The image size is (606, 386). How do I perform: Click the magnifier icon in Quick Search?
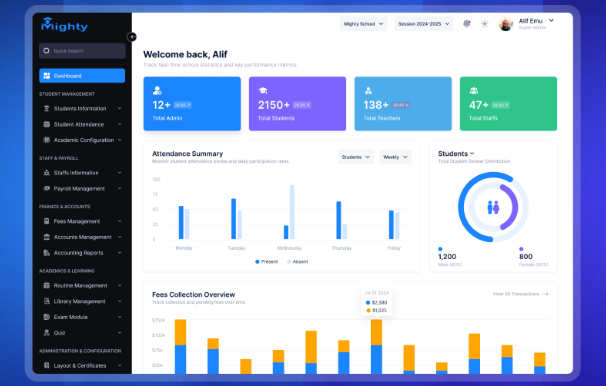pos(46,51)
